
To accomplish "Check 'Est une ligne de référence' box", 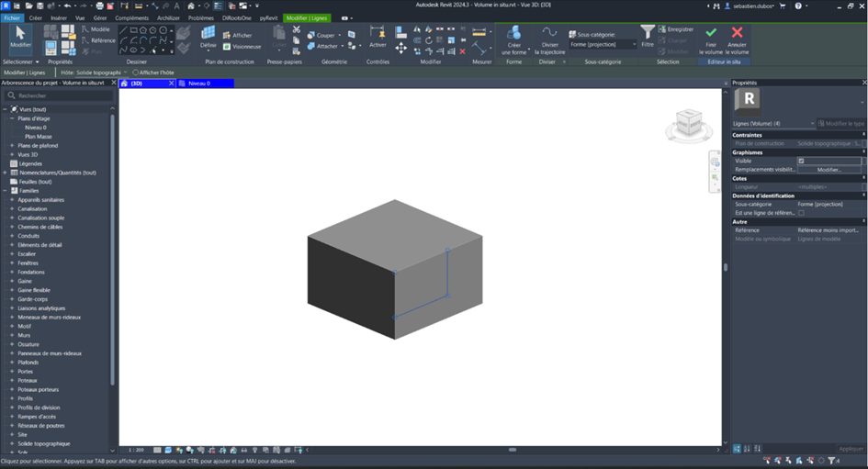I will (801, 213).
